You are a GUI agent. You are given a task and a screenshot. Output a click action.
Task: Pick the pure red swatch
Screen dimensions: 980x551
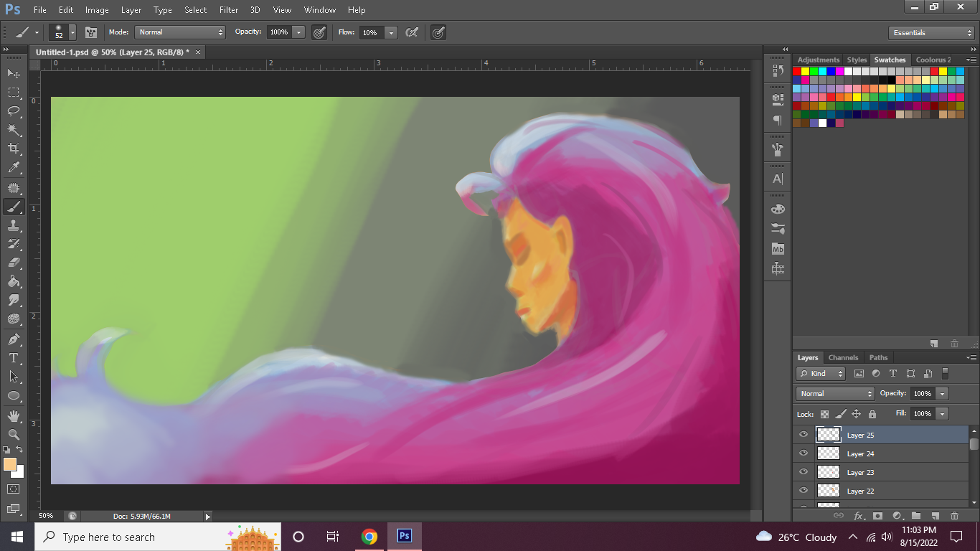click(797, 71)
